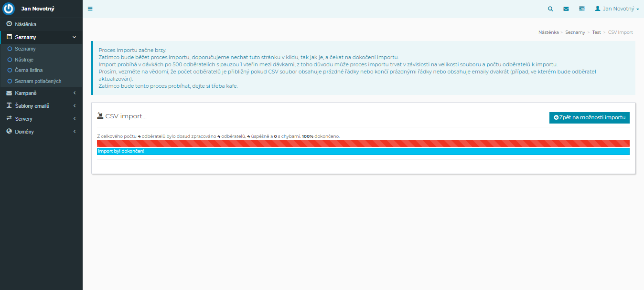Click the blue 'Import byl dokončen!' status bar
The height and width of the screenshot is (290, 644).
tap(363, 151)
